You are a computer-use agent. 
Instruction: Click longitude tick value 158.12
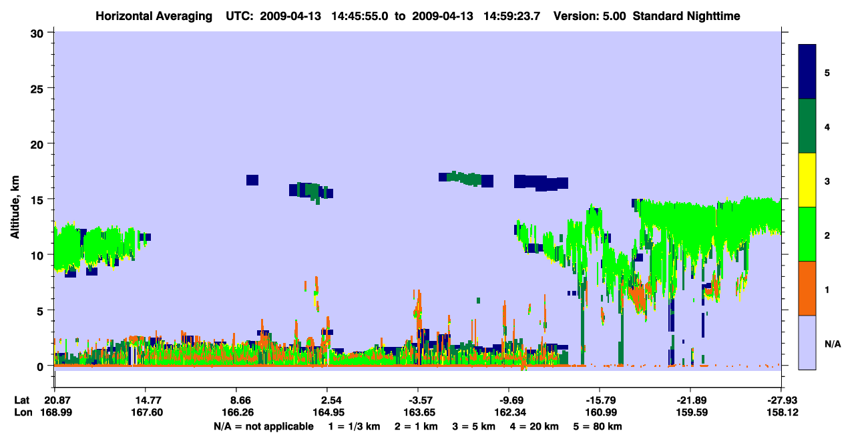click(x=781, y=413)
